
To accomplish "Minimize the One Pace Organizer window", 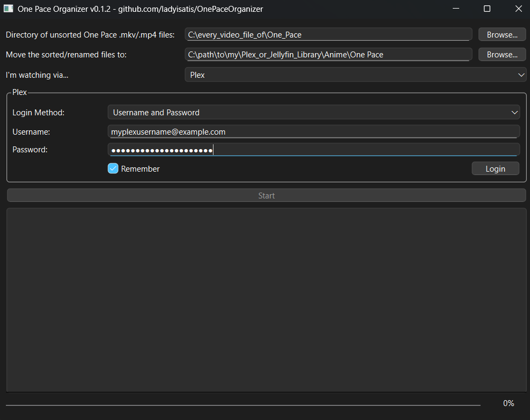I will pos(456,9).
